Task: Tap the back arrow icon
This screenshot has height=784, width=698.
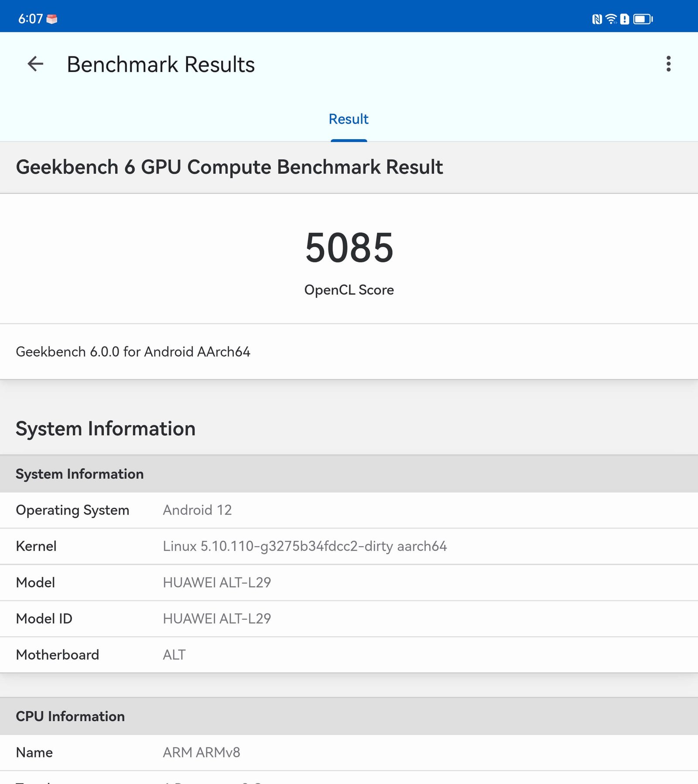Action: (35, 64)
